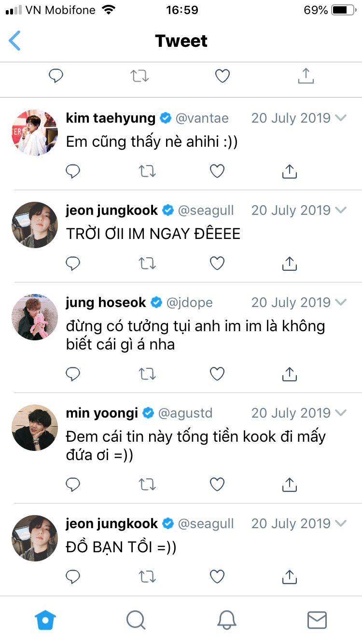This screenshot has height=644, width=362.
Task: Open the Search tab
Action: (x=136, y=620)
